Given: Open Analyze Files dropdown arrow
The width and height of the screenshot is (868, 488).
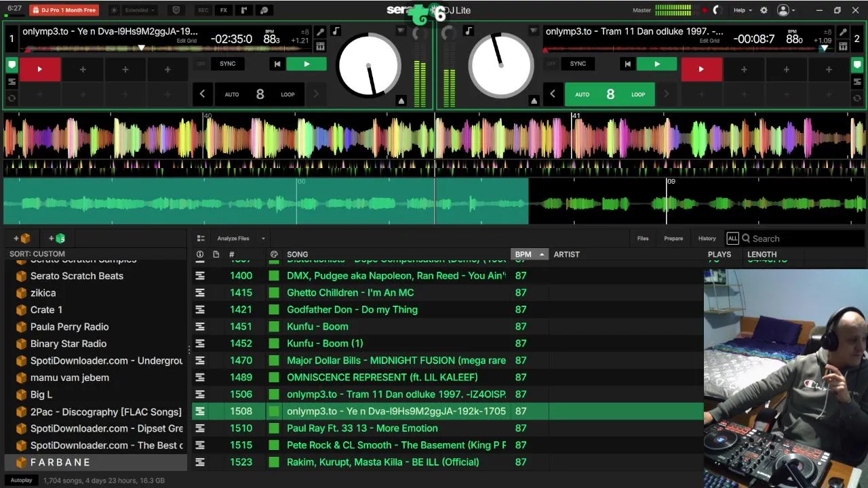Looking at the screenshot, I should 263,239.
